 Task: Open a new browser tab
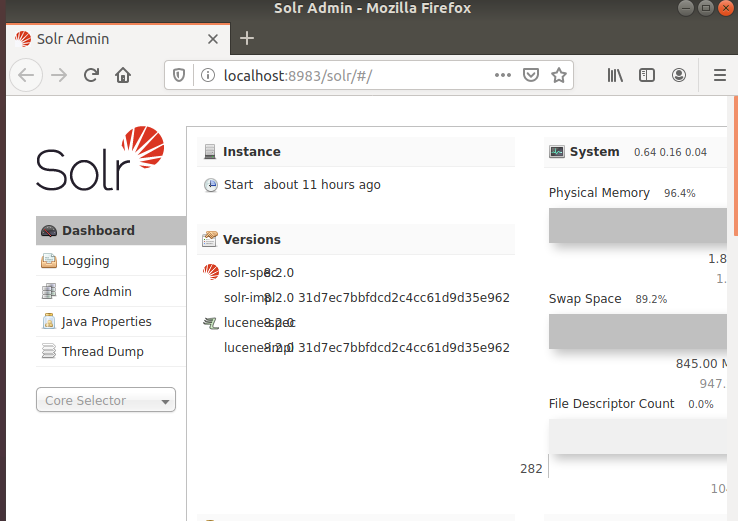click(x=247, y=39)
